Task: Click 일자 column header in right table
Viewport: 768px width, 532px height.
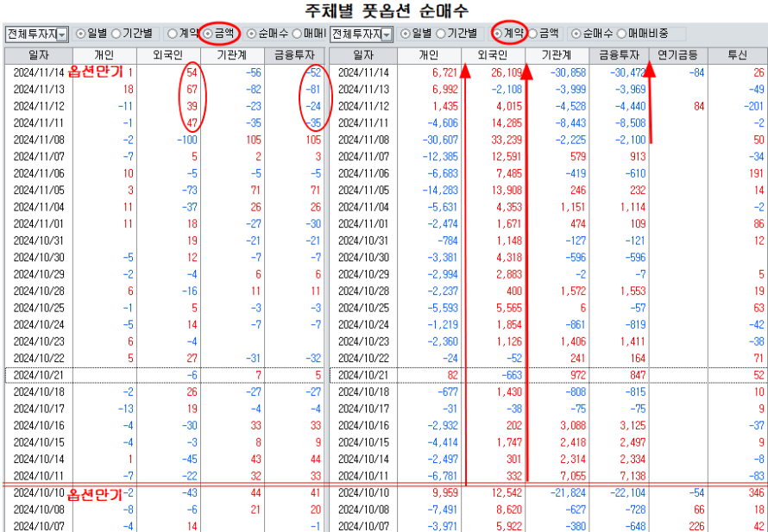Action: (363, 56)
